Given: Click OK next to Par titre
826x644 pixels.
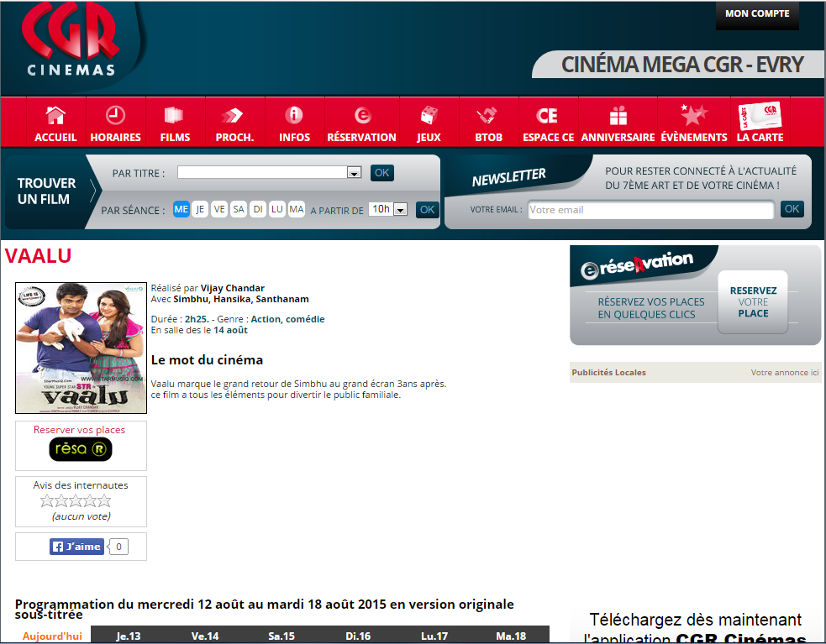Looking at the screenshot, I should coord(382,173).
